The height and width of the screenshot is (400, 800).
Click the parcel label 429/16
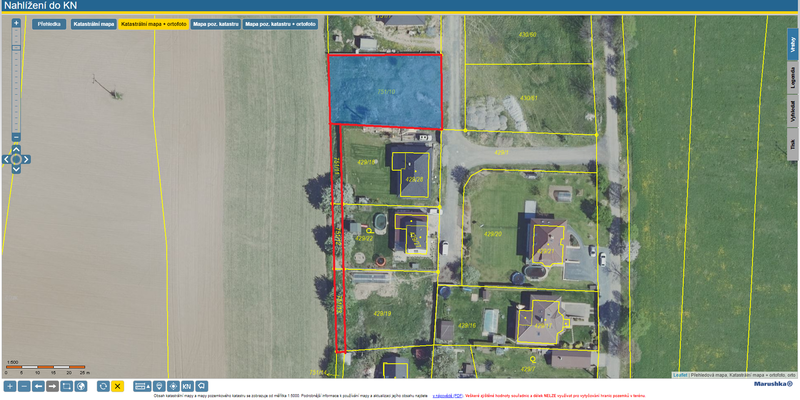click(x=467, y=325)
